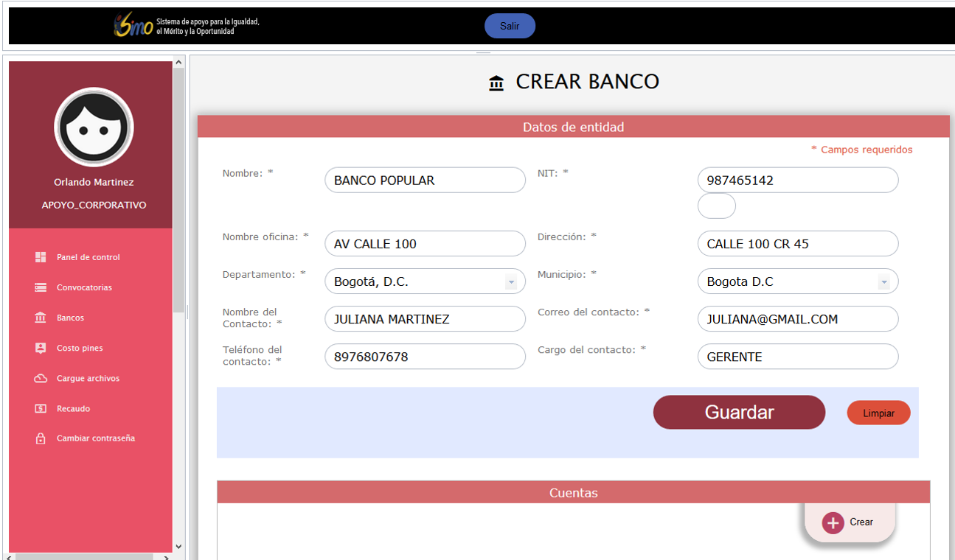The image size is (955, 560).
Task: Open the Departamento dropdown
Action: tap(510, 282)
